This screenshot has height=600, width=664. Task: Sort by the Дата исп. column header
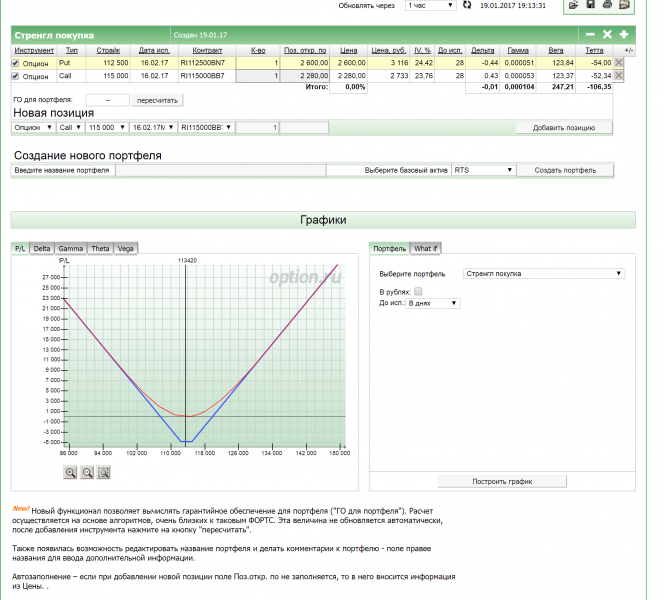[154, 50]
